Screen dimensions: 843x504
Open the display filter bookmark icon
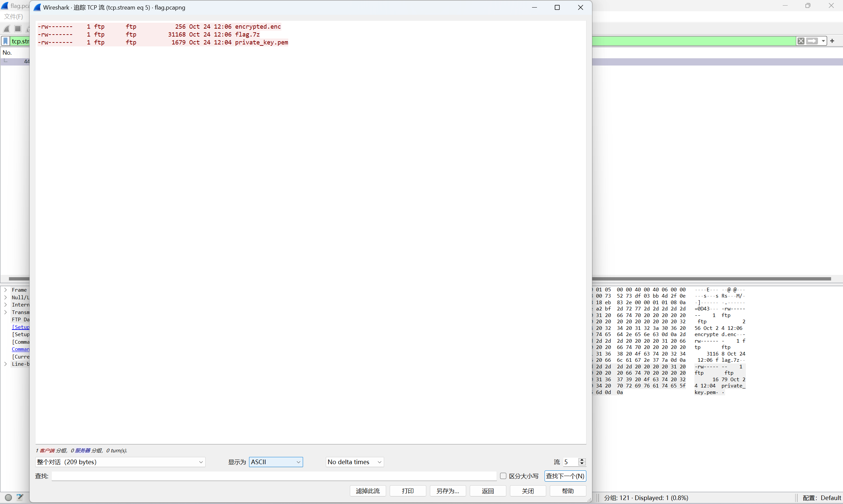coord(6,41)
